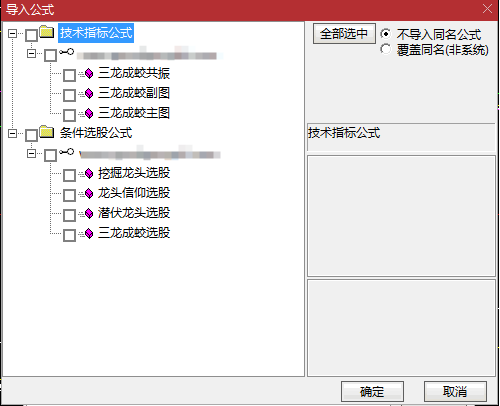Click the magenta diamond icon beside 挖掘龙头选股
500x406 pixels.
point(89,173)
